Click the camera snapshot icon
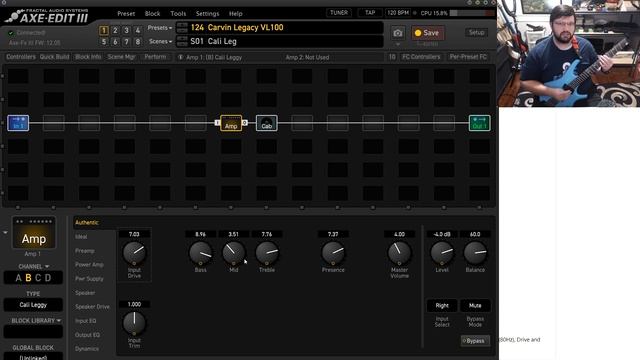640x360 pixels. pos(398,33)
